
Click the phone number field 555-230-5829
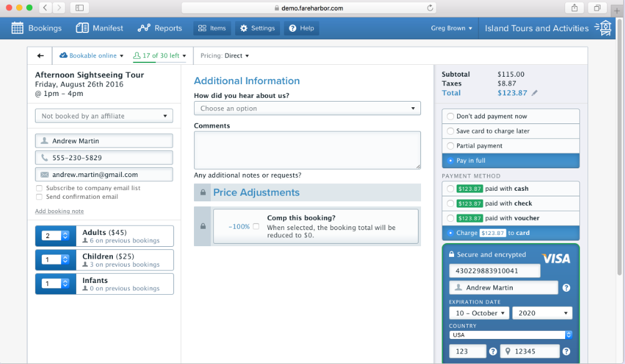pyautogui.click(x=104, y=158)
